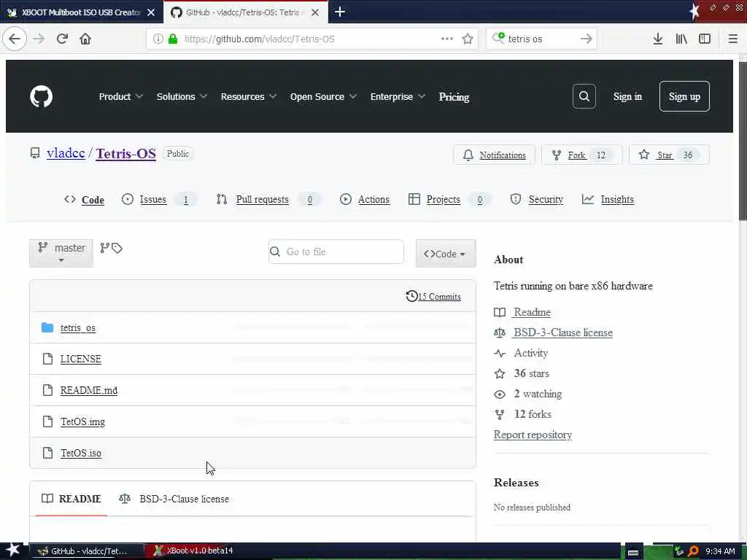
Task: Open browser downloads arrow icon
Action: tap(658, 39)
